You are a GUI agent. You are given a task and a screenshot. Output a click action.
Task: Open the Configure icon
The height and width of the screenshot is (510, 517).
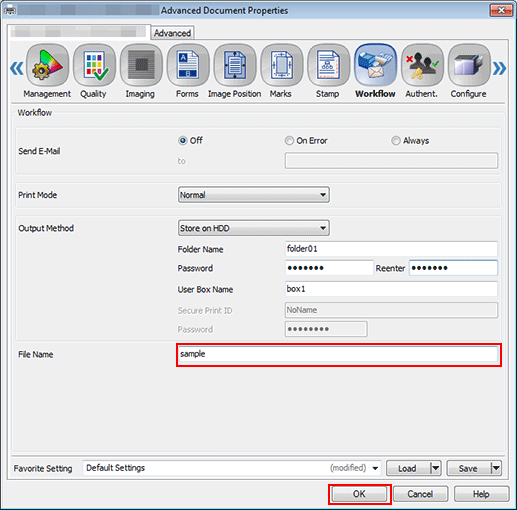[469, 65]
